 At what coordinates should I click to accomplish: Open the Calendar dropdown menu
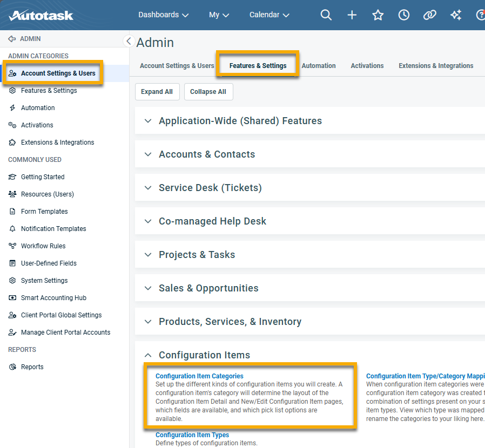(270, 15)
